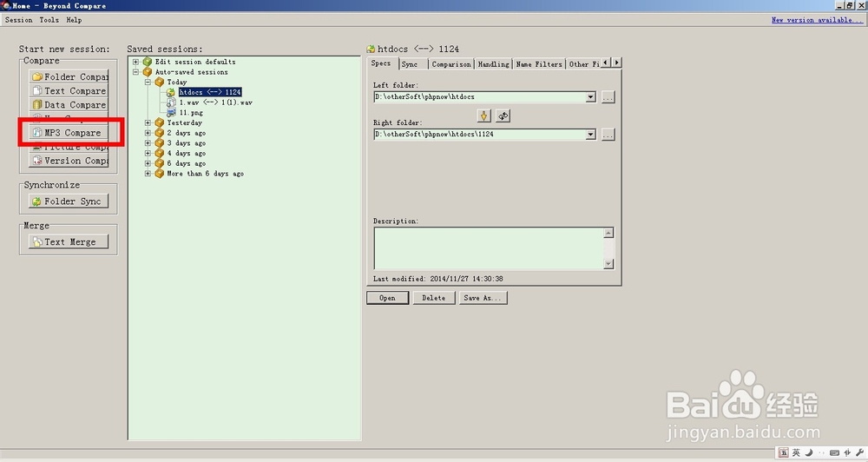Image resolution: width=868 pixels, height=462 pixels.
Task: Collapse the Auto-saved sessions node
Action: tap(135, 72)
